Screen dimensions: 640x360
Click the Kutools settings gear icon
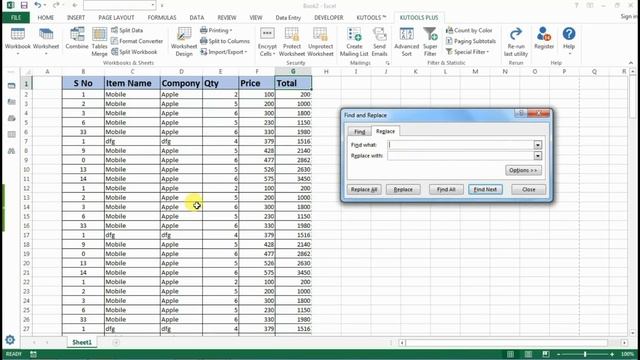click(10, 340)
